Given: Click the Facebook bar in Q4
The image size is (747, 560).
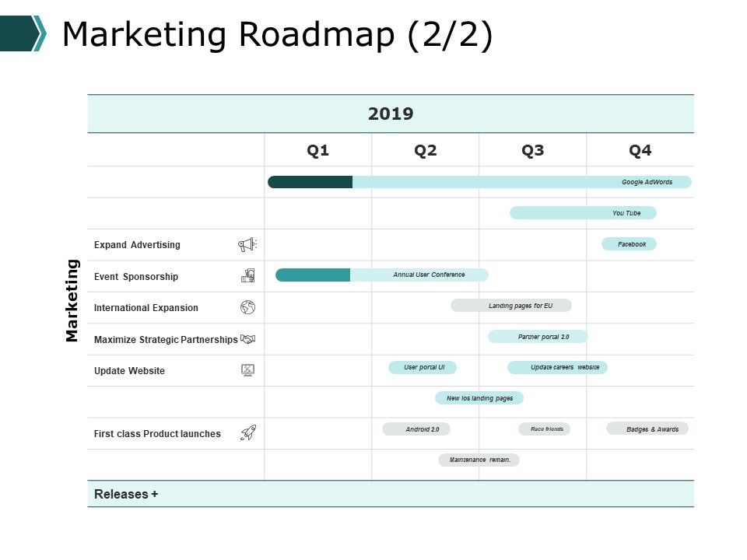Looking at the screenshot, I should [x=629, y=244].
